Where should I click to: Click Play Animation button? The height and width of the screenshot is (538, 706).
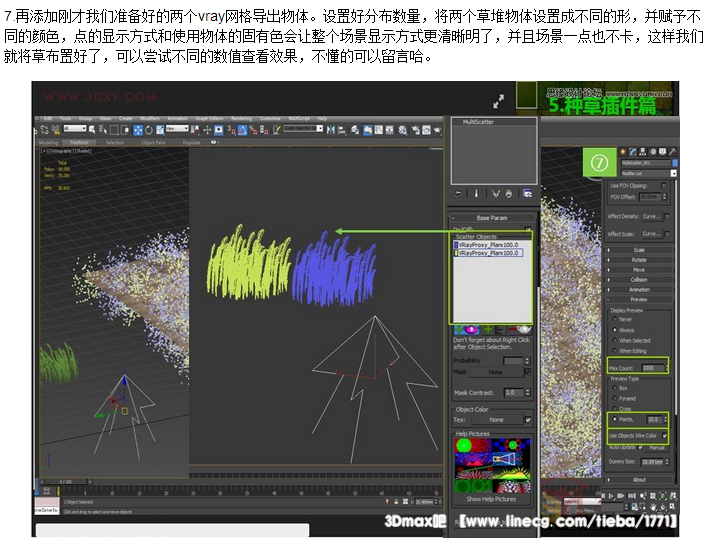[612, 496]
